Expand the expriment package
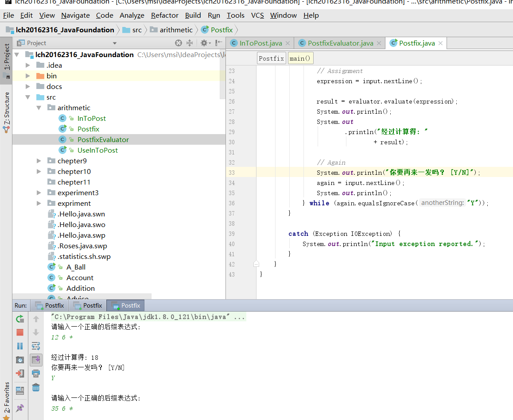The image size is (513, 420). [39, 203]
